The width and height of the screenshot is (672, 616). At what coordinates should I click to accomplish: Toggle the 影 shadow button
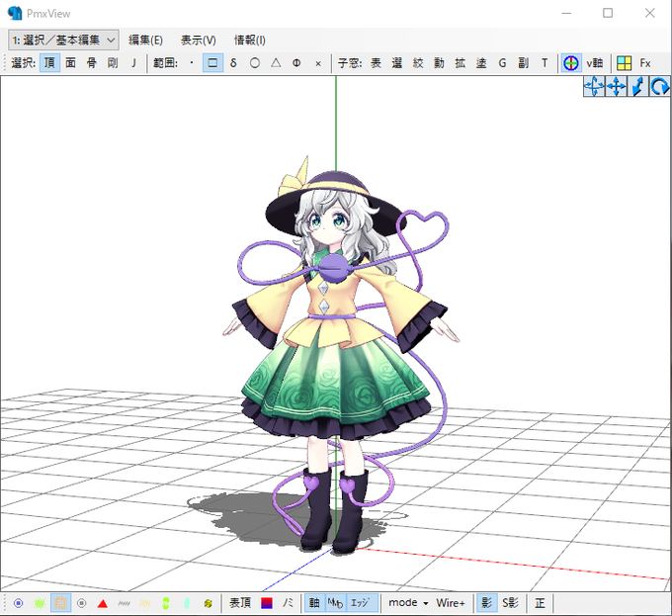[x=486, y=603]
